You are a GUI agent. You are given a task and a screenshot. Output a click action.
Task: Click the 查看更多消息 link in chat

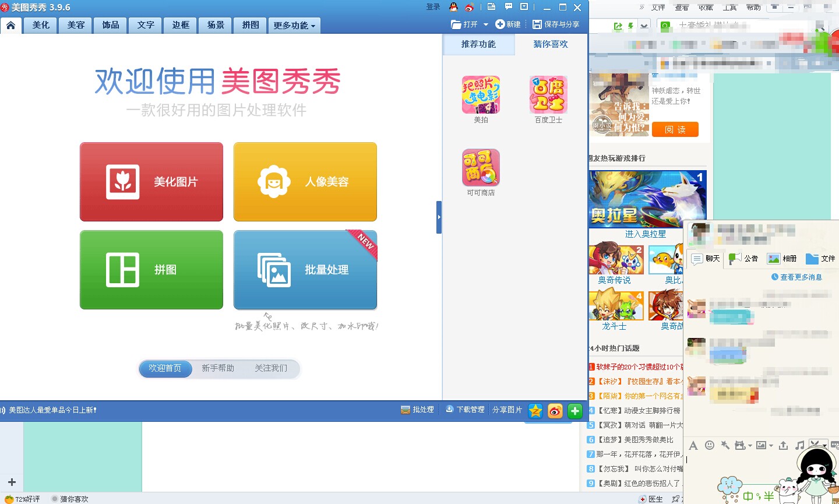(796, 277)
